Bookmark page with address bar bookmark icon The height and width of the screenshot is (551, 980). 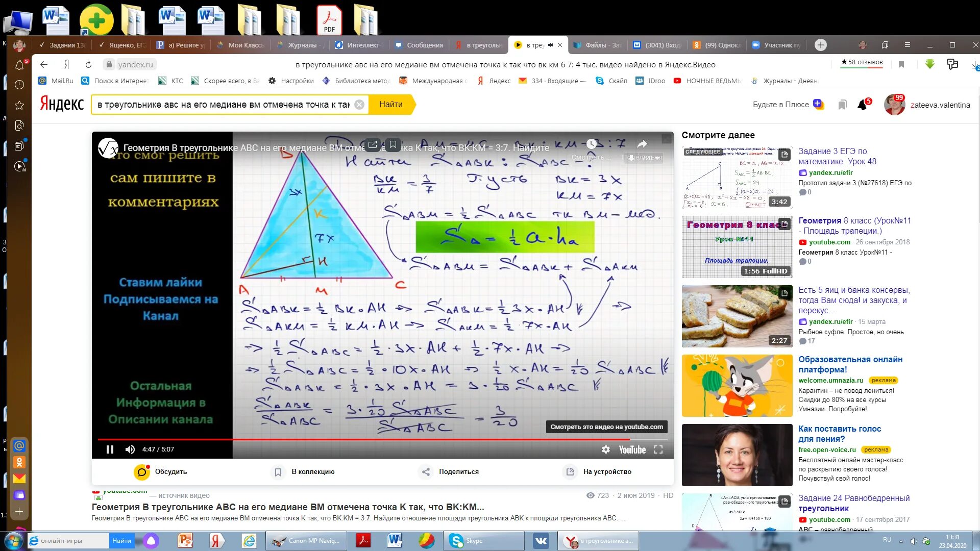click(901, 64)
